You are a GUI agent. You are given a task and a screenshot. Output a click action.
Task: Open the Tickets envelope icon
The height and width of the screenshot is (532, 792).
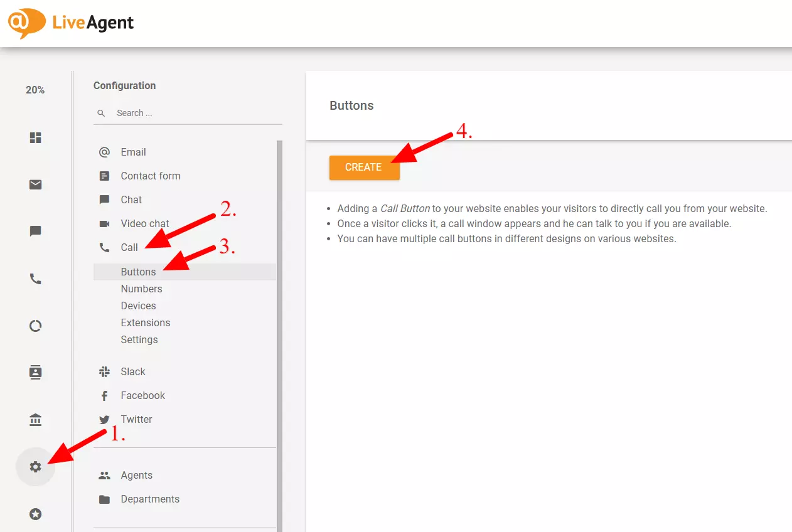(35, 184)
